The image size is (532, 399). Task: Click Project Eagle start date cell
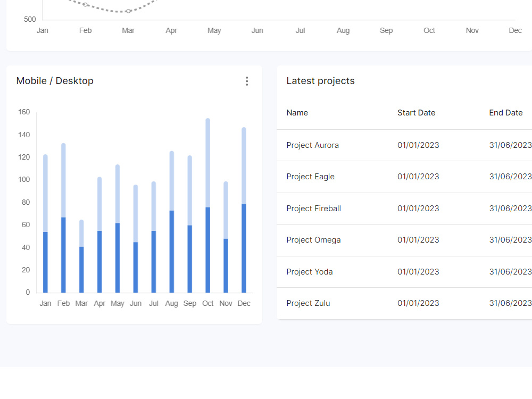tap(418, 177)
